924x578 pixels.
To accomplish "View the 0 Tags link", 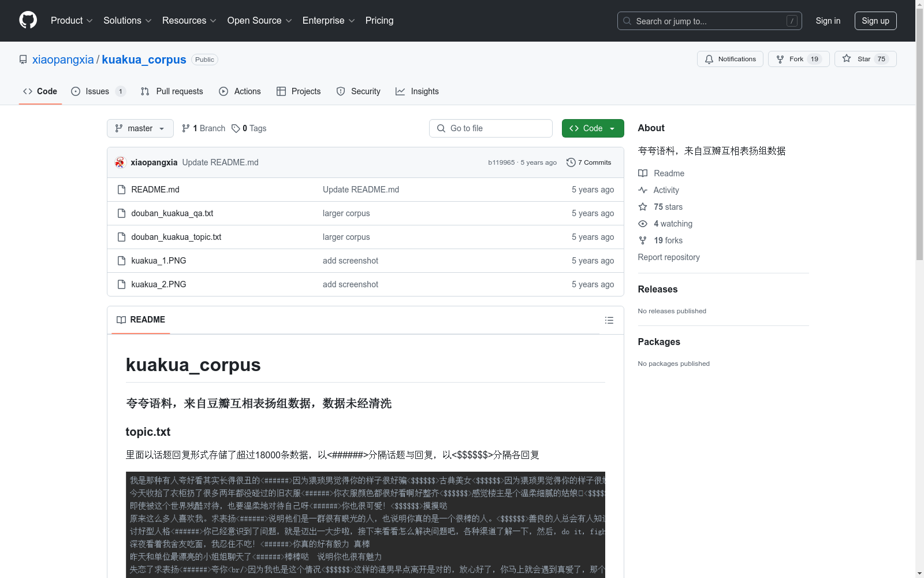I will (249, 128).
